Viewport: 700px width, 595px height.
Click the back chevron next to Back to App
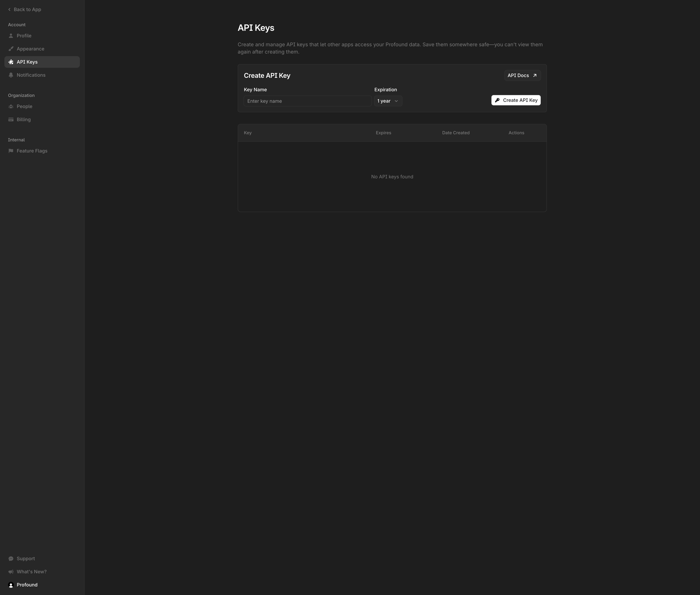[9, 9]
